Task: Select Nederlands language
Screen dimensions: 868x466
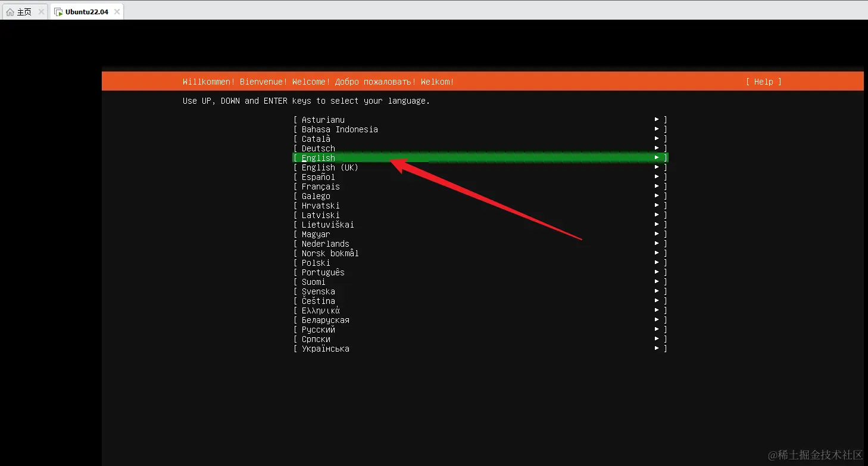Action: (x=480, y=244)
